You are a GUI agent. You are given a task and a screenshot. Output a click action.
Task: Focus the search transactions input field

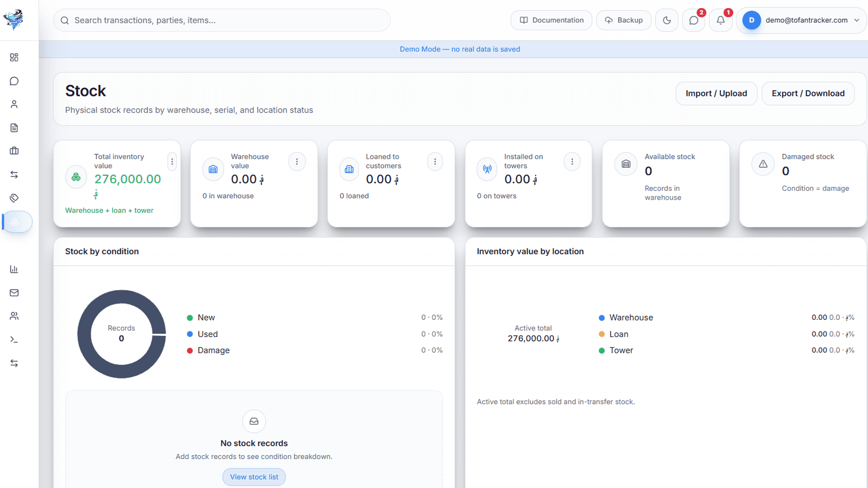[222, 20]
